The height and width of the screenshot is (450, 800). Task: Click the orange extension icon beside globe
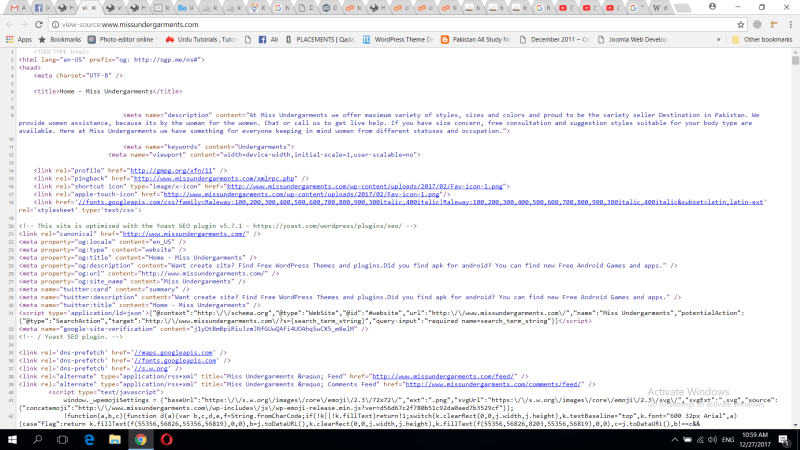(x=774, y=24)
